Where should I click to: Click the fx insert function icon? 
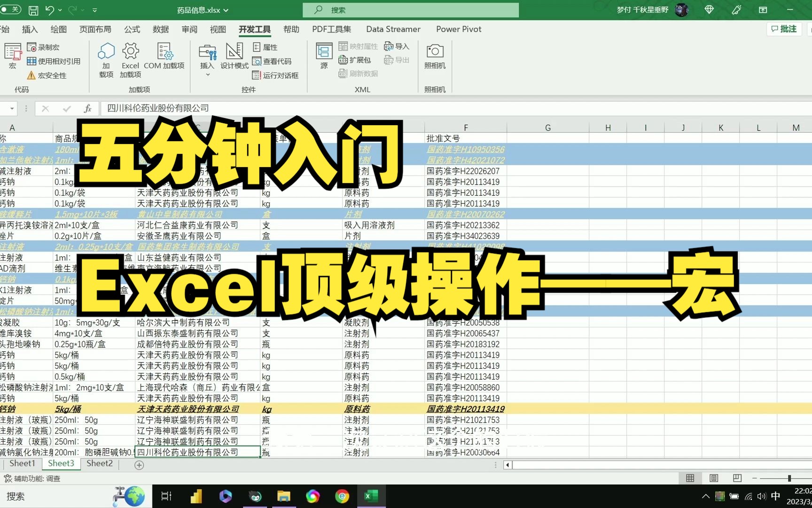pos(87,109)
